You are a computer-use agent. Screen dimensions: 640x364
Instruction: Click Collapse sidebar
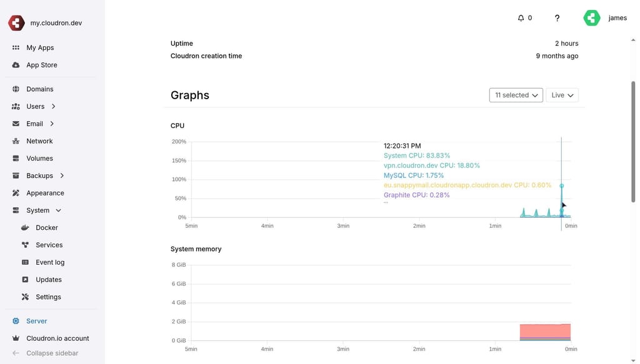tap(52, 353)
